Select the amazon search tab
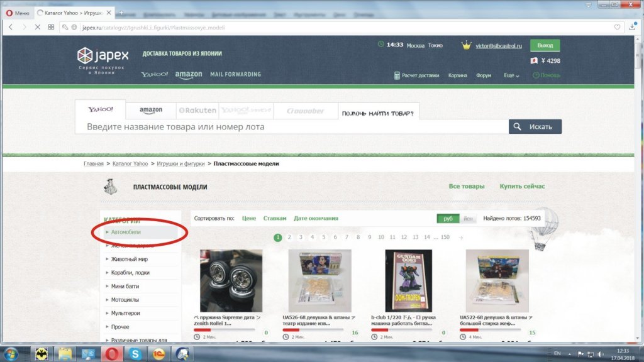The image size is (644, 362). coord(151,110)
